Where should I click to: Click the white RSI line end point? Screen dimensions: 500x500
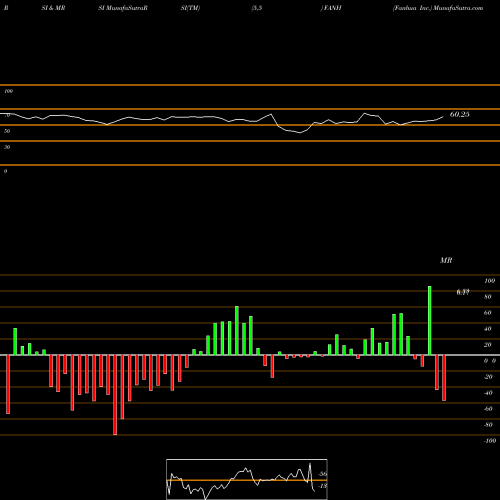[x=443, y=117]
